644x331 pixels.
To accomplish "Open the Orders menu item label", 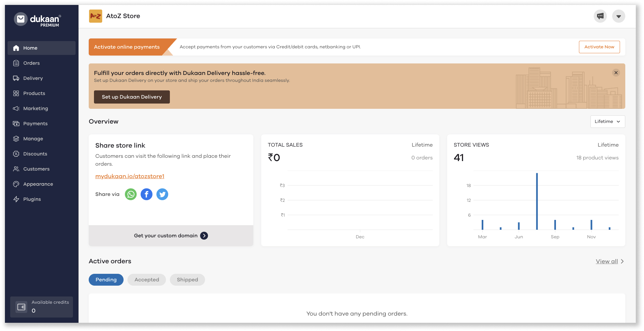I will (32, 63).
